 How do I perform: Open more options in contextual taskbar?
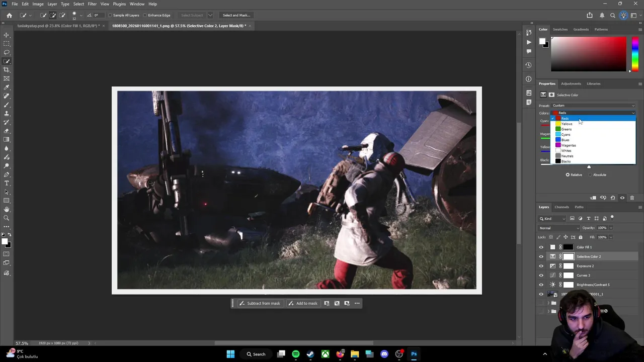357,303
